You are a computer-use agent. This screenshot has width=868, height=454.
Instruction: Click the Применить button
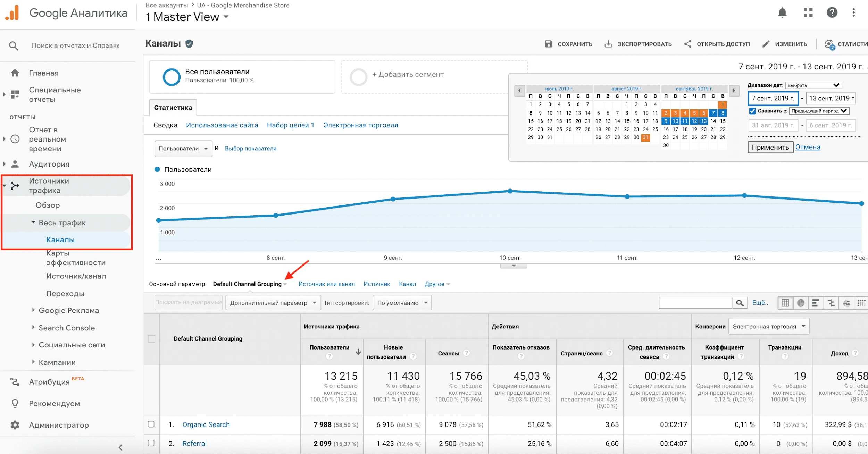pos(770,147)
